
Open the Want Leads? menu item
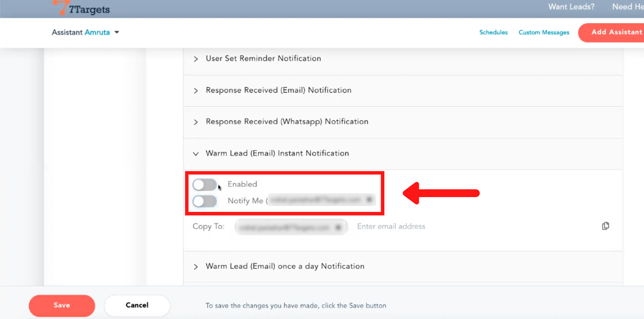pyautogui.click(x=571, y=7)
